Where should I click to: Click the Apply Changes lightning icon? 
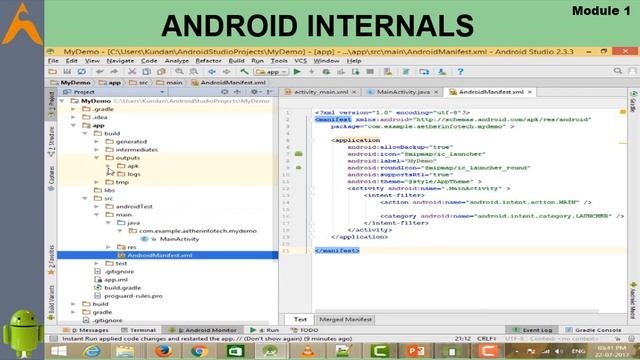coord(311,72)
